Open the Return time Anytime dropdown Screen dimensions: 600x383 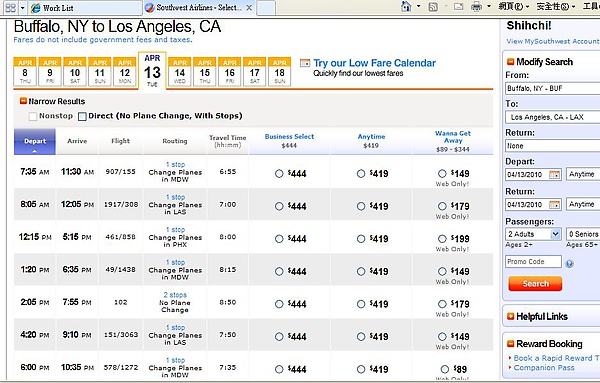583,204
